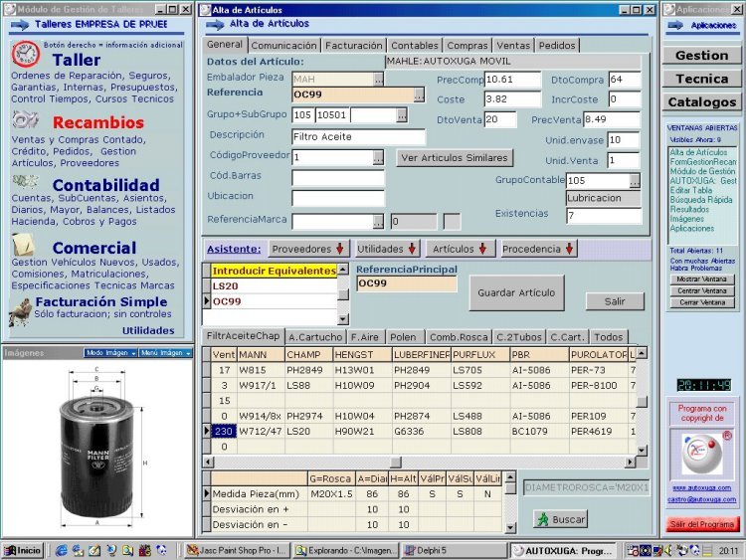
Task: Click the PrecVenta input field
Action: pos(612,119)
